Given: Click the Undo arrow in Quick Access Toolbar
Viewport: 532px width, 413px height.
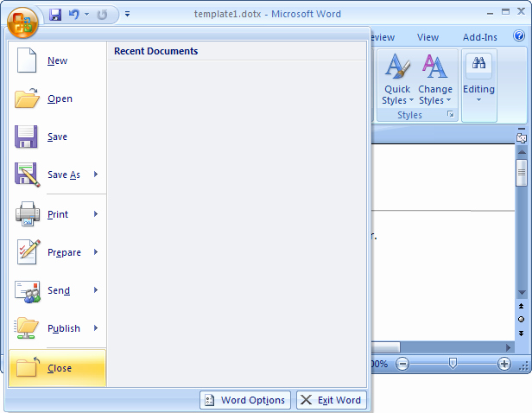Looking at the screenshot, I should 73,14.
